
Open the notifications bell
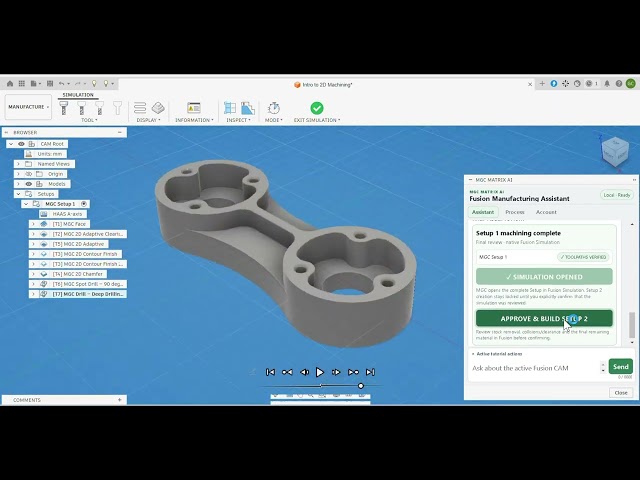[607, 84]
